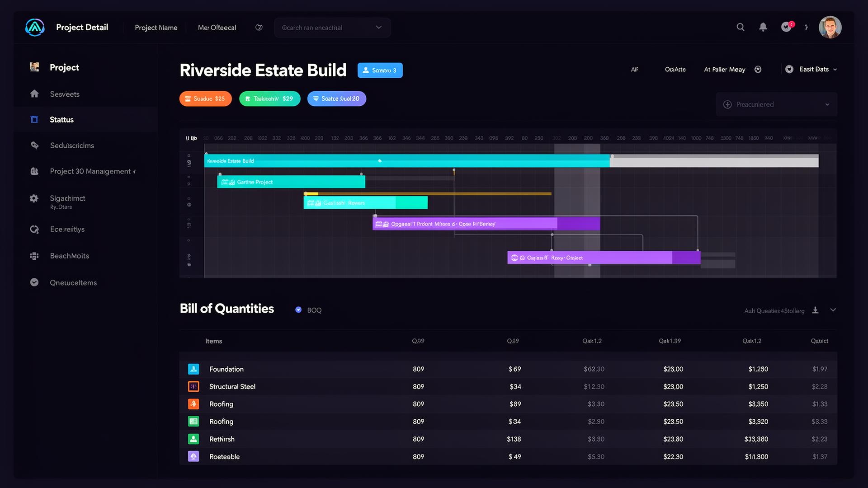Open the top search dropdown
Screen dimensions: 868x488
[332, 28]
